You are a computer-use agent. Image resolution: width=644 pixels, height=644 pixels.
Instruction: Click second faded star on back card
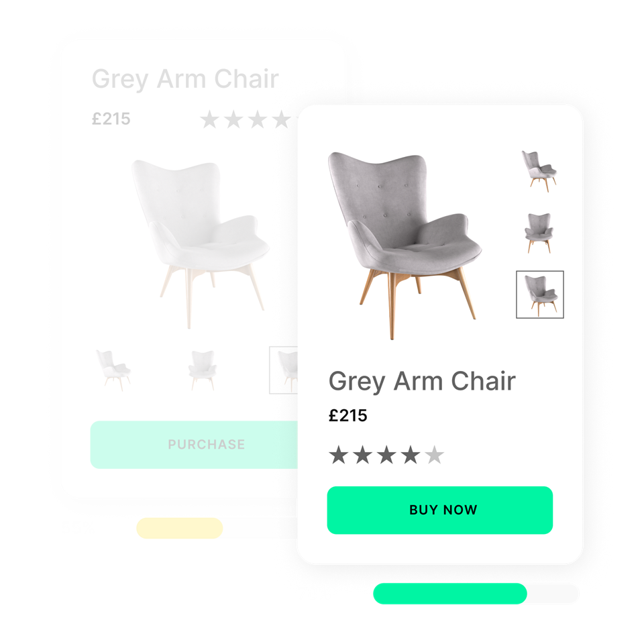coord(233,119)
